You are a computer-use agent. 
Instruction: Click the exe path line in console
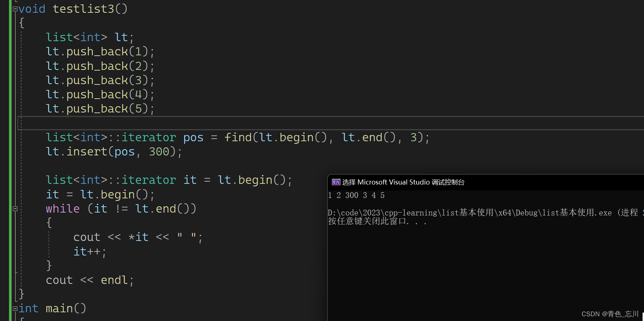click(486, 213)
